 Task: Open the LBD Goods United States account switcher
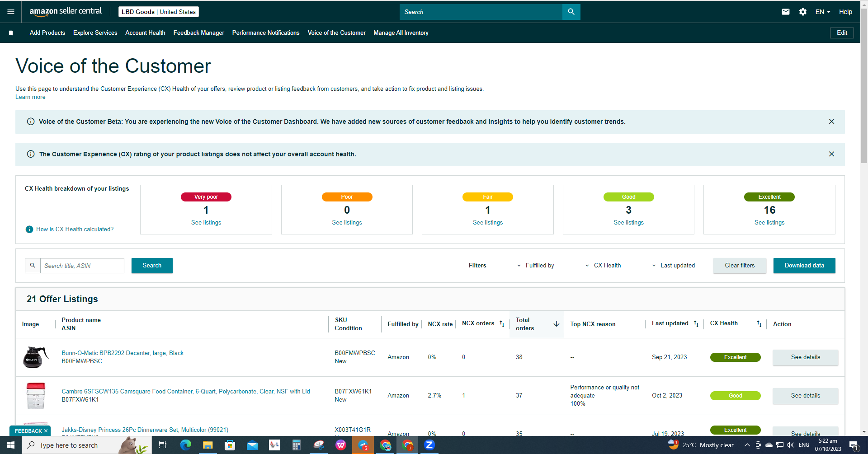(x=159, y=12)
